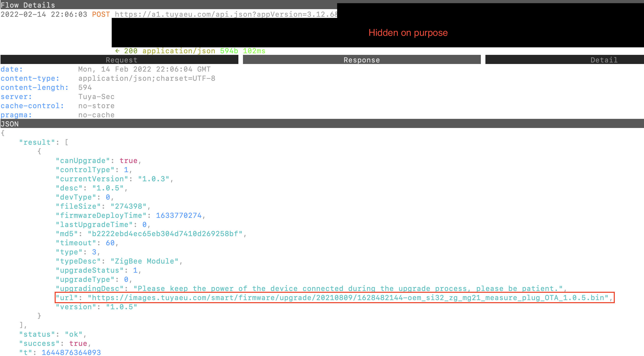Click the upgradeType key
The height and width of the screenshot is (356, 644).
pos(85,279)
